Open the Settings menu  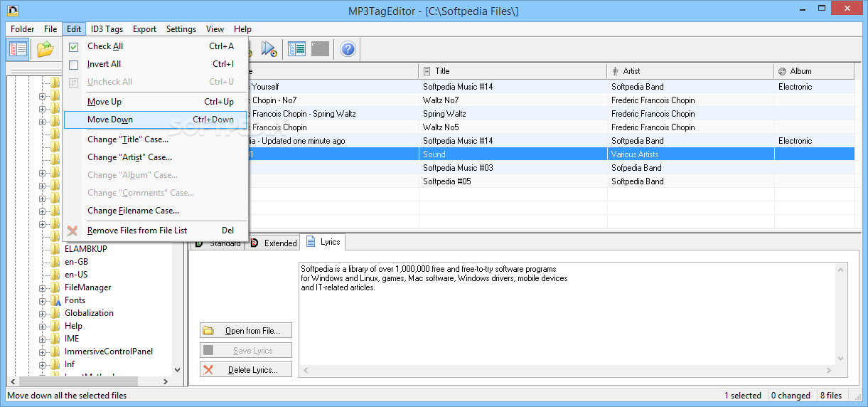[181, 29]
